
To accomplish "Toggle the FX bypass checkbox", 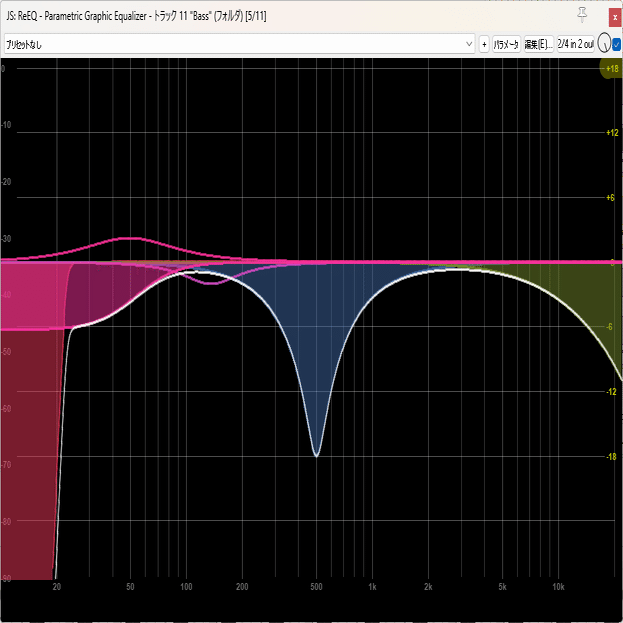I will point(617,44).
